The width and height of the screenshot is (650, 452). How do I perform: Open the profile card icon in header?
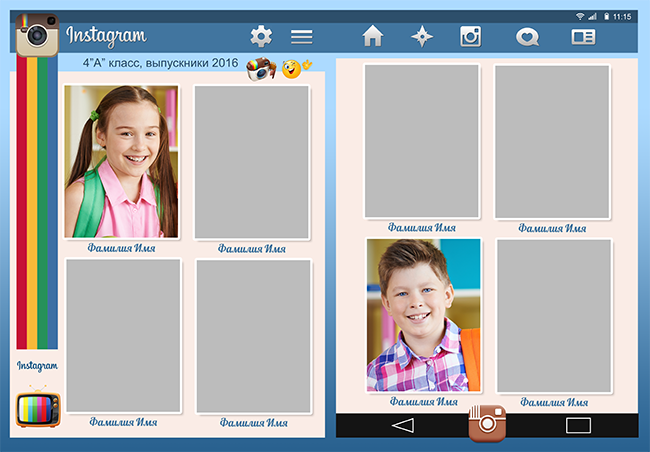(x=583, y=37)
